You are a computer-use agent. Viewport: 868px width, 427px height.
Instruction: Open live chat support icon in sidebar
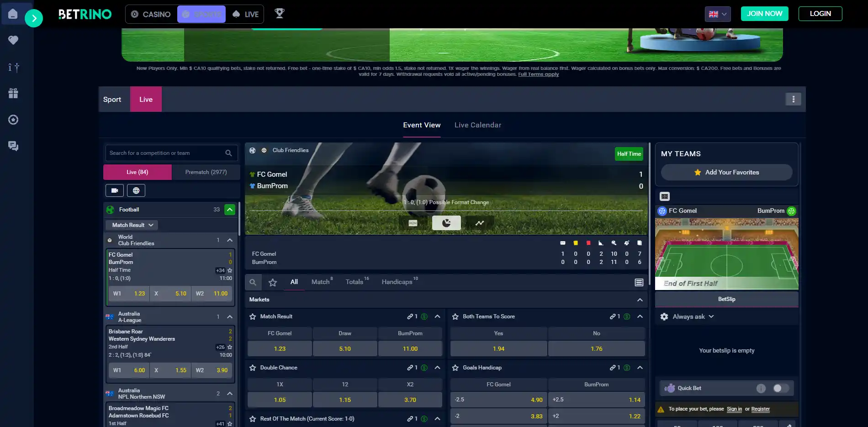[13, 146]
